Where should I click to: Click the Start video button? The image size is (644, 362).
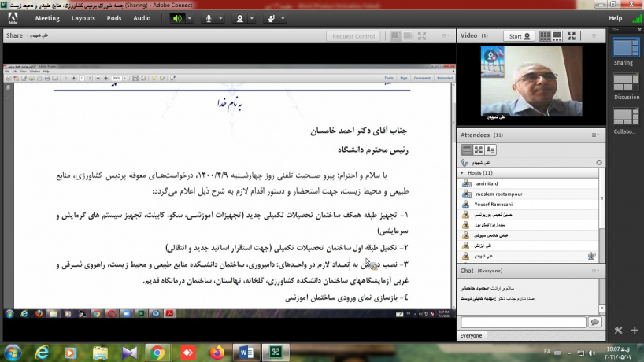click(x=520, y=35)
